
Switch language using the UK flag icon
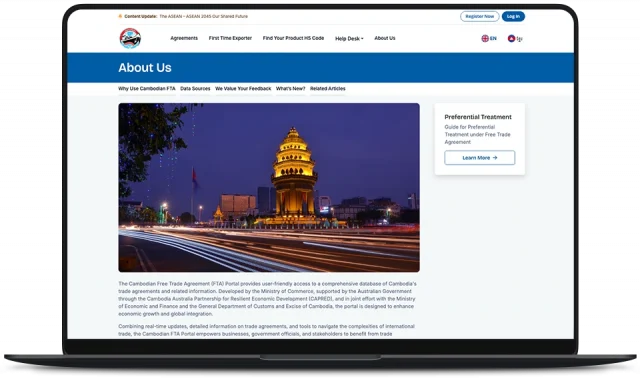click(x=485, y=38)
